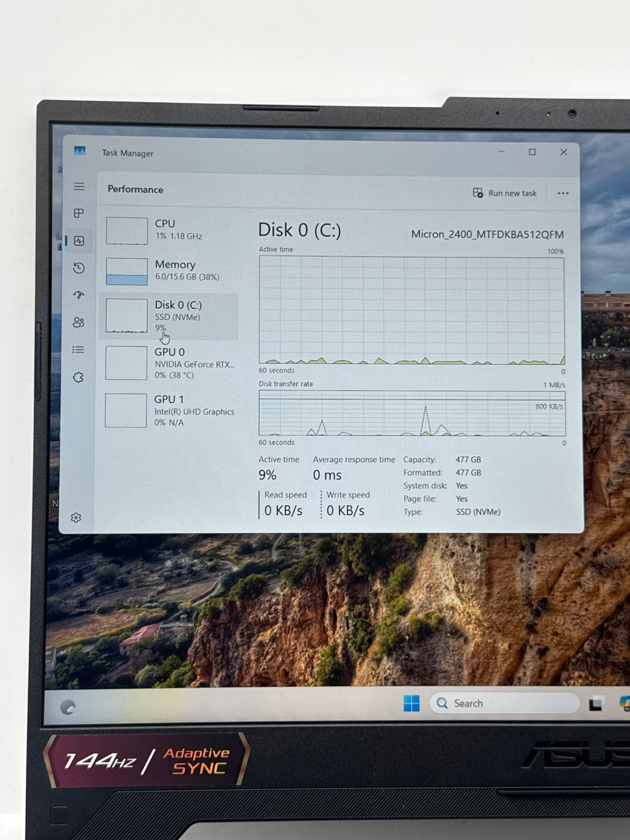Maximize the Task Manager window

[x=532, y=152]
